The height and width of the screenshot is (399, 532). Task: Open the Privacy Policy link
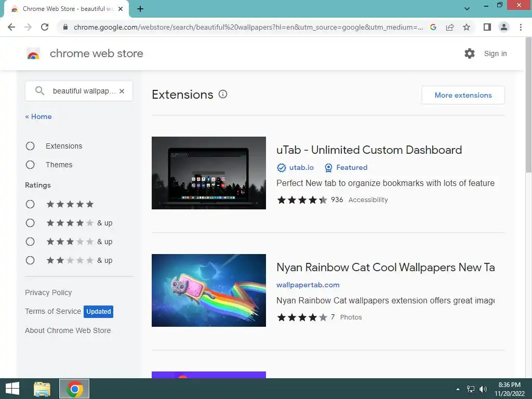[x=48, y=292]
